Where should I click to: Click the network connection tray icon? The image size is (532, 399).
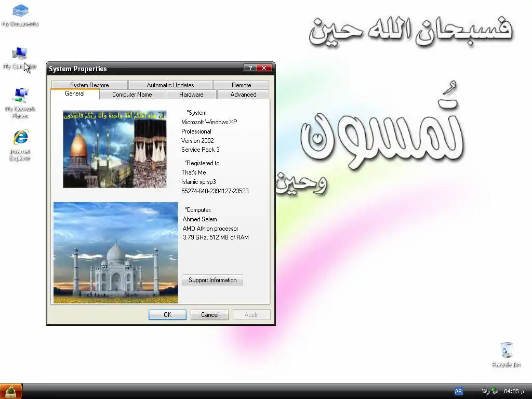pyautogui.click(x=495, y=391)
